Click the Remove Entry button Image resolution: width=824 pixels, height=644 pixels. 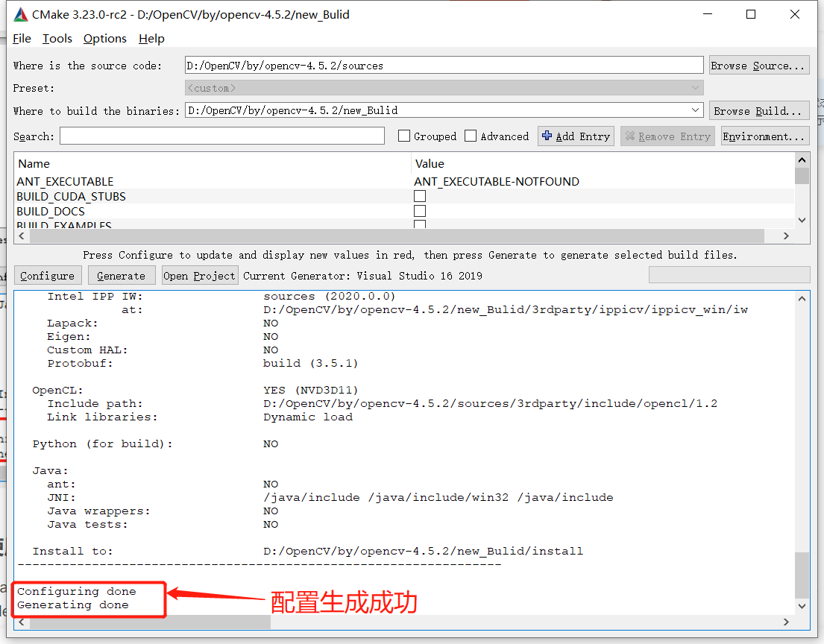point(667,136)
